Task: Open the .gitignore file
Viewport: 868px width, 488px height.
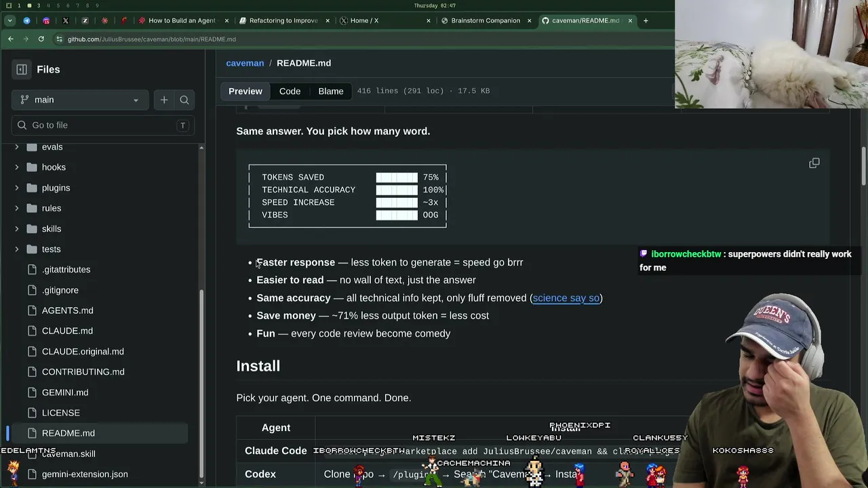Action: click(x=60, y=290)
